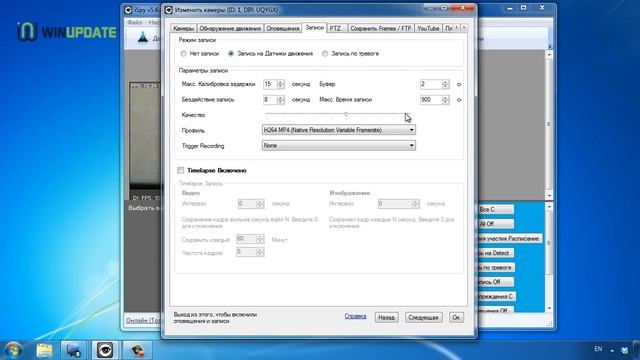Open the Профиль H264 MP4 dropdown
This screenshot has height=360, width=640.
tap(338, 130)
